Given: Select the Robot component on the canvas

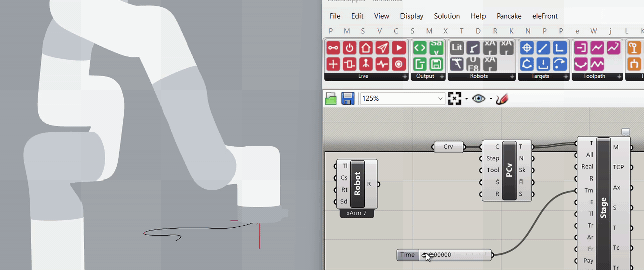Looking at the screenshot, I should pos(357,184).
